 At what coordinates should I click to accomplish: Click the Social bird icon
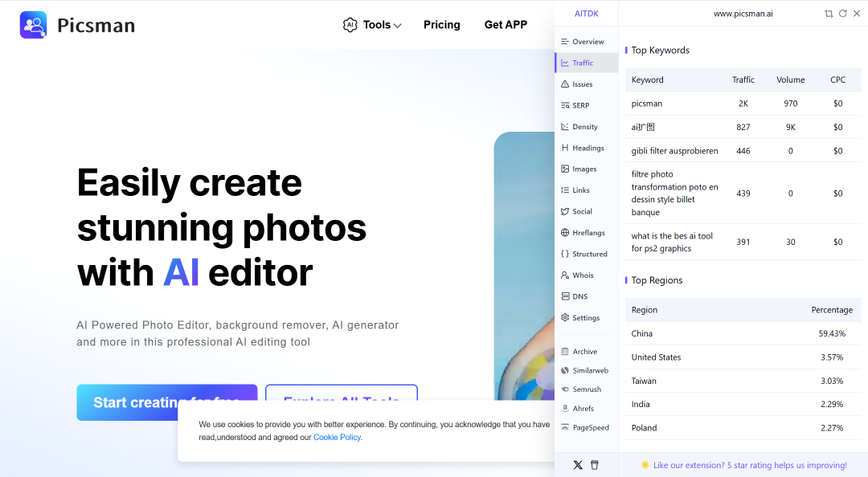coord(565,211)
